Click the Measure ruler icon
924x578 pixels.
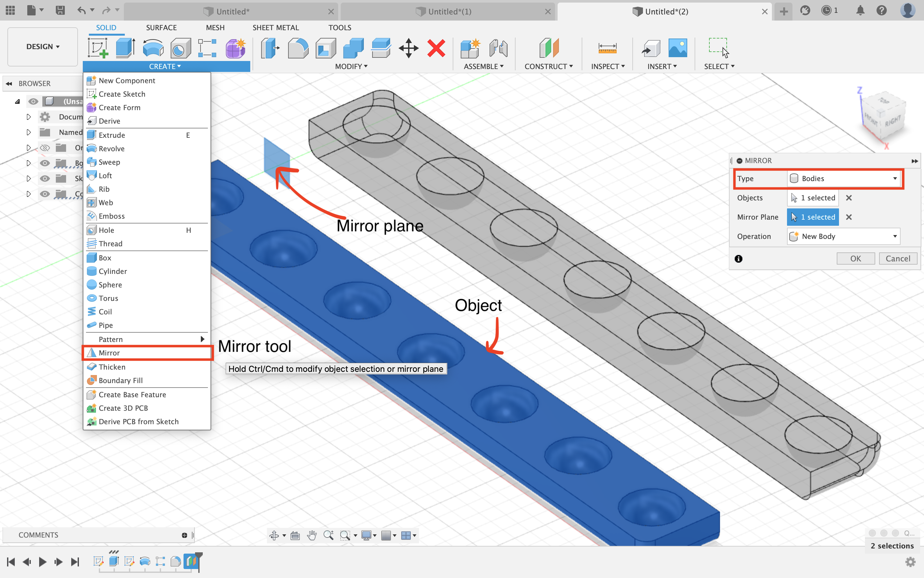607,48
